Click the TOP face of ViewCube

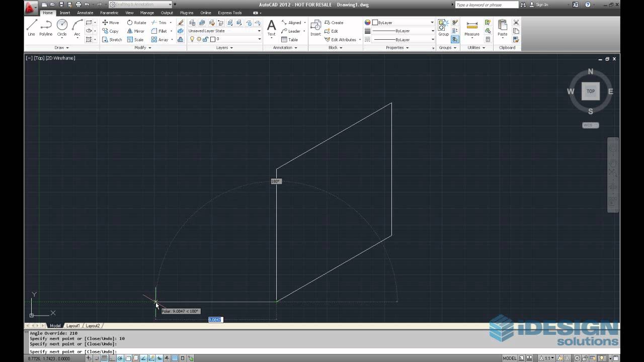(590, 91)
